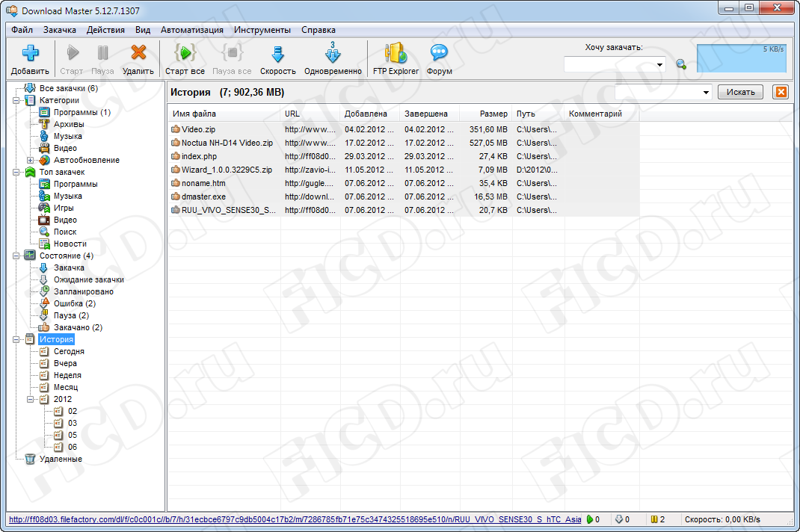Open Поиск in Топ закачек

(x=65, y=232)
